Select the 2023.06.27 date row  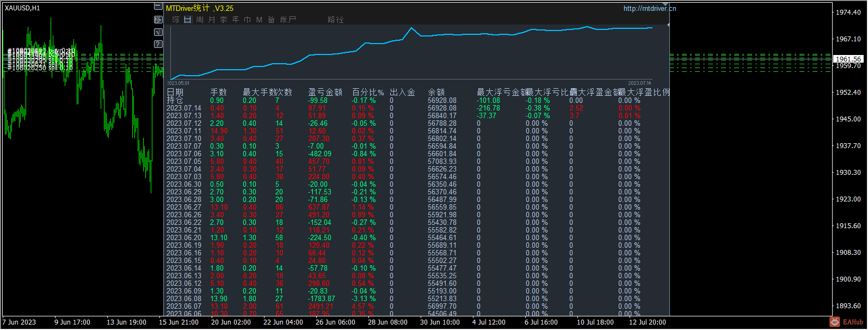coord(184,207)
